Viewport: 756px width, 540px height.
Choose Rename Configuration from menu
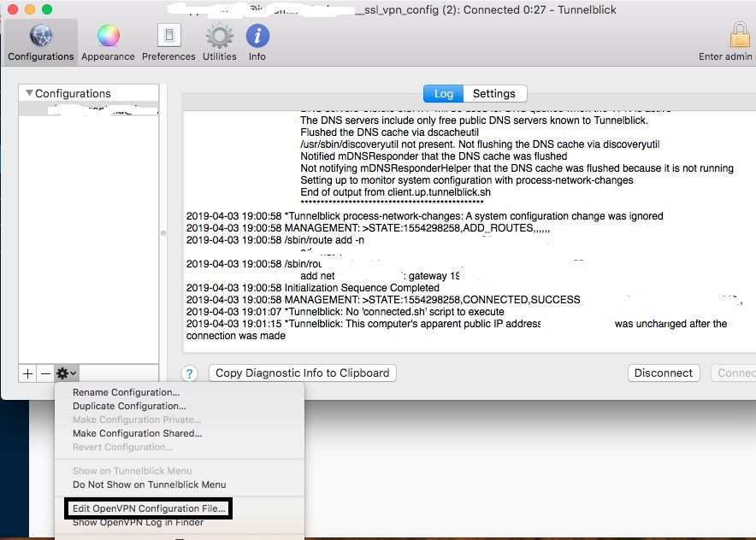126,392
